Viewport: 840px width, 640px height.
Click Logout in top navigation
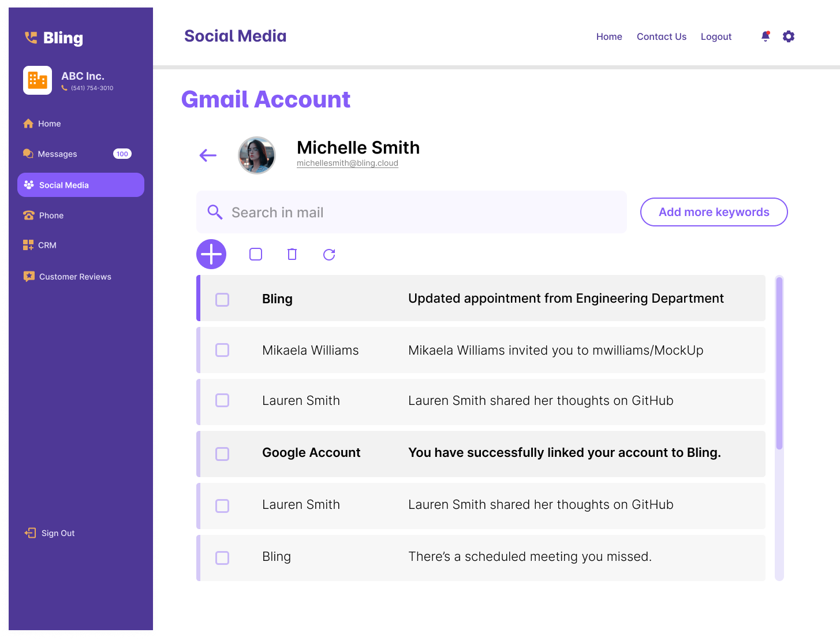(716, 36)
